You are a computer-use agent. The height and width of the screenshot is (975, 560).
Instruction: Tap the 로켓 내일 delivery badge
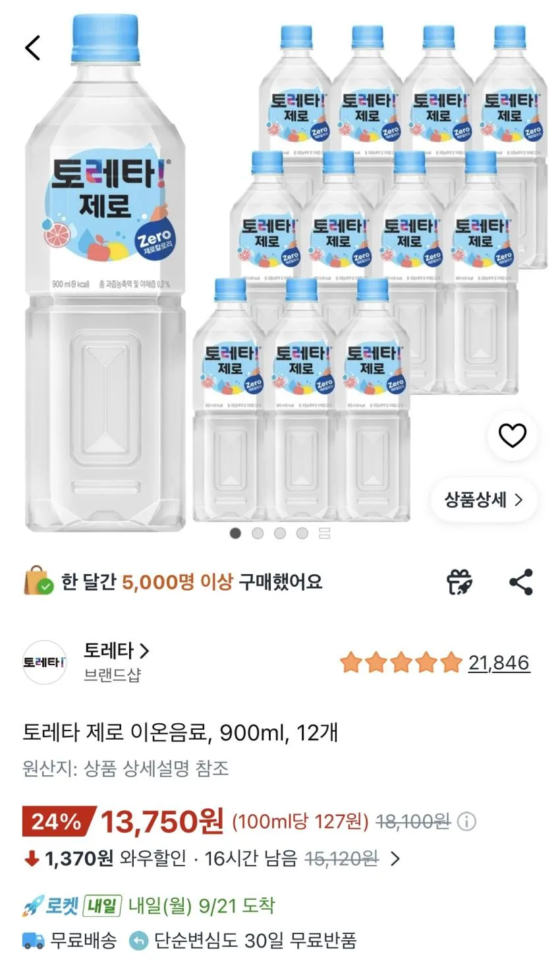click(x=72, y=906)
